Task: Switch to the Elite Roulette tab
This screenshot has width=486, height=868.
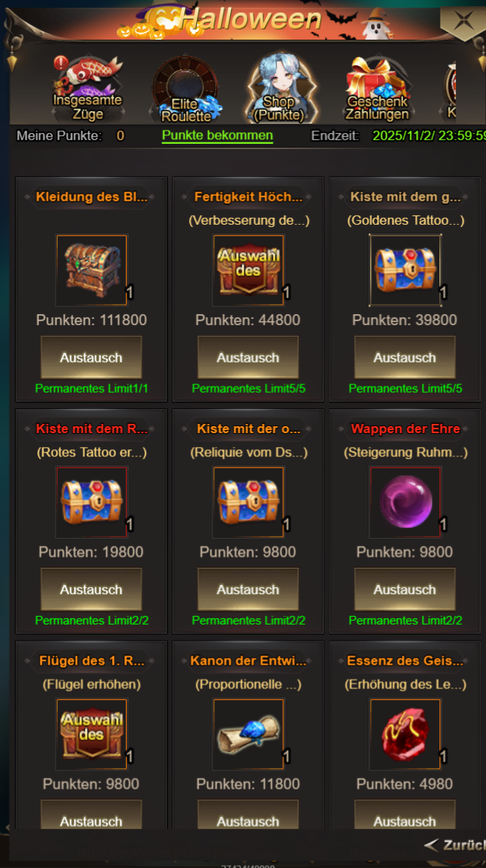Action: 186,89
